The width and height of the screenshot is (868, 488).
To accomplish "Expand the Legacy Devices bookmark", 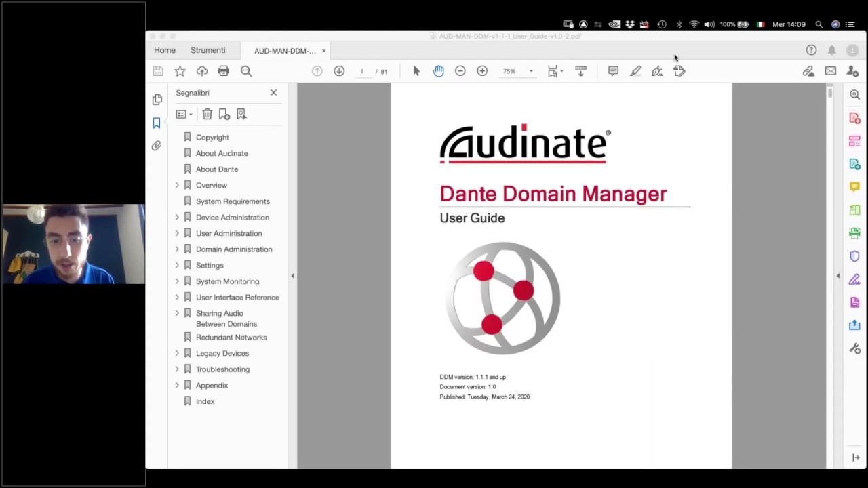I will click(x=177, y=353).
